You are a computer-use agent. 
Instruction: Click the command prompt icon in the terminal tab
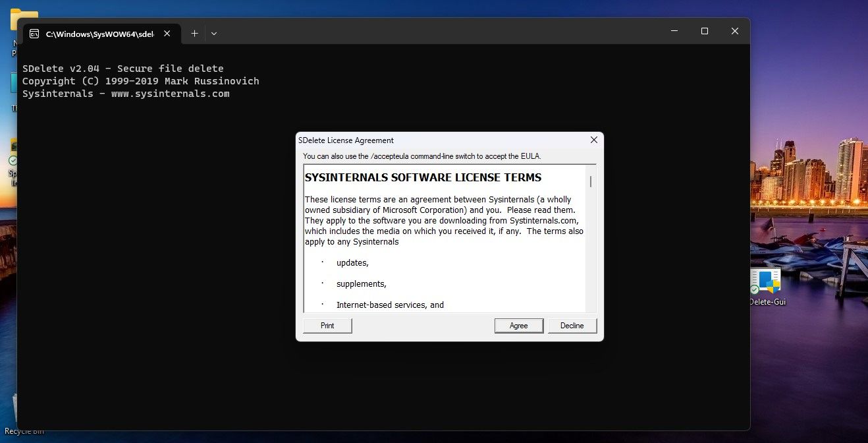tap(34, 34)
